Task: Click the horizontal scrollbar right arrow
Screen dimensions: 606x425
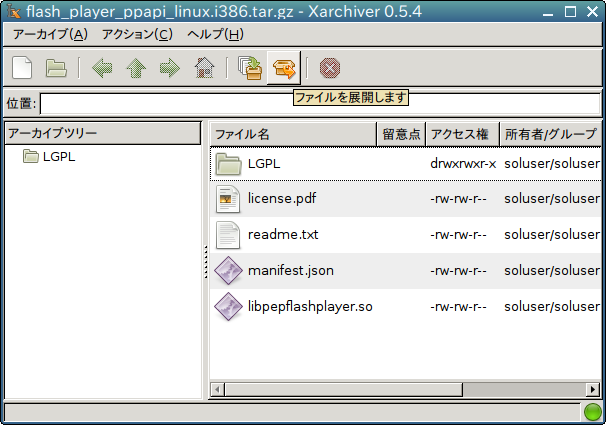Action: [592, 389]
